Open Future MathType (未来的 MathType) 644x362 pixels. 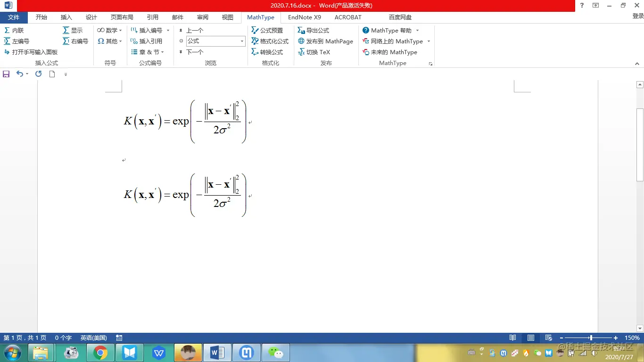pos(390,52)
